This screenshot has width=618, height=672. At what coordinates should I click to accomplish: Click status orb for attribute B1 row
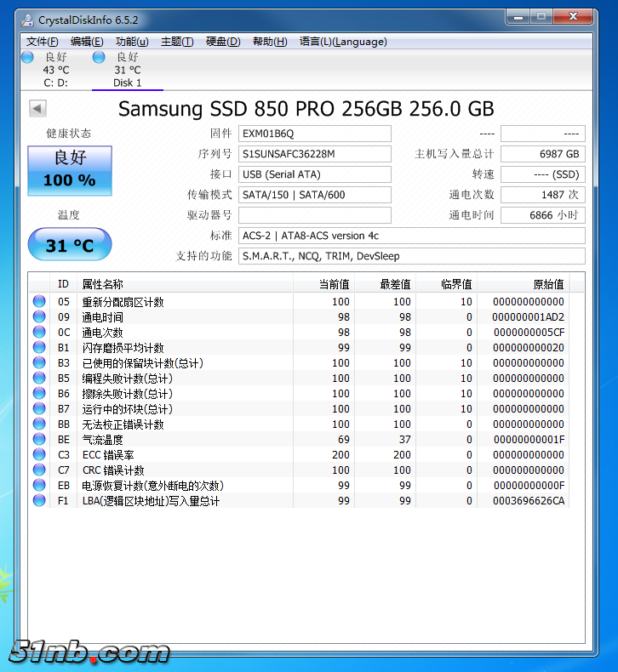(39, 348)
